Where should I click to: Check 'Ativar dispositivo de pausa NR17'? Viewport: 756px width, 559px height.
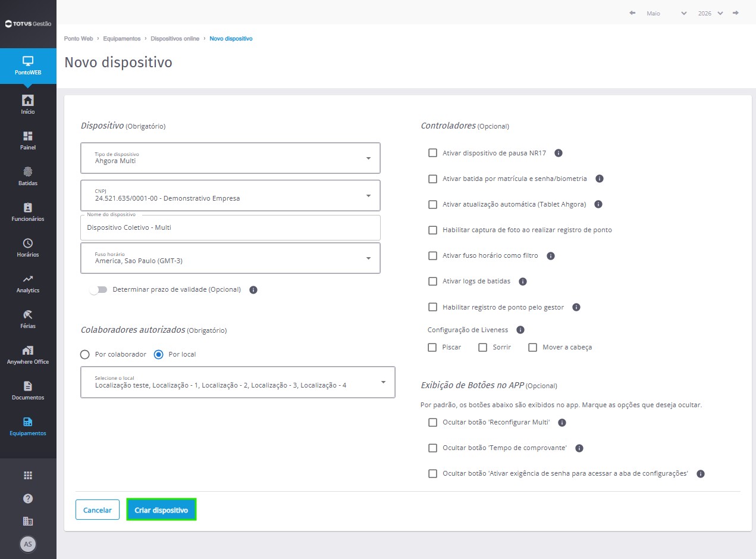click(x=433, y=153)
